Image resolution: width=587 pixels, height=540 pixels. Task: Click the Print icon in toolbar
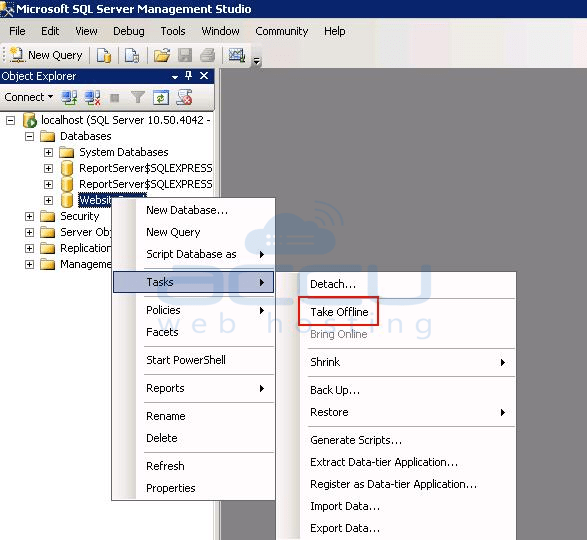click(208, 55)
